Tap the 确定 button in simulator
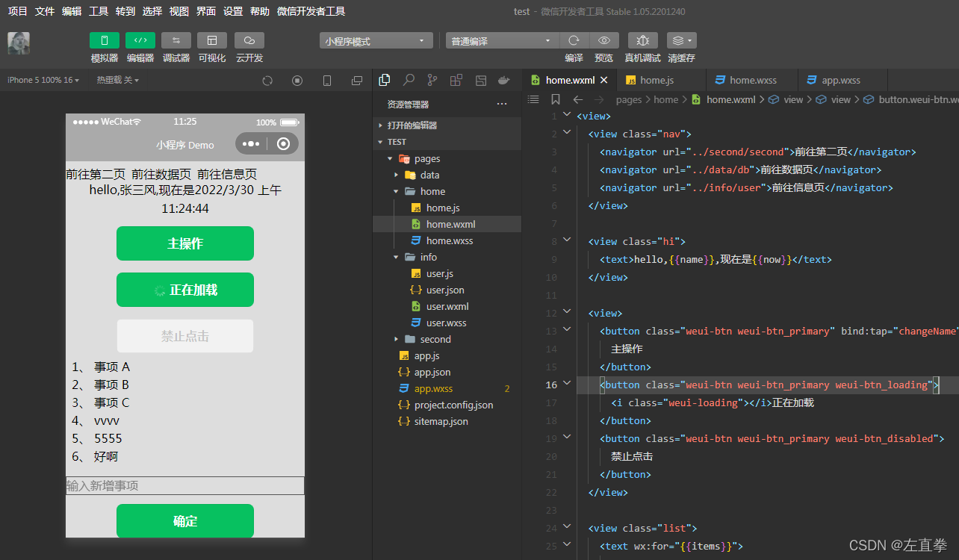Image resolution: width=959 pixels, height=560 pixels. [x=185, y=521]
